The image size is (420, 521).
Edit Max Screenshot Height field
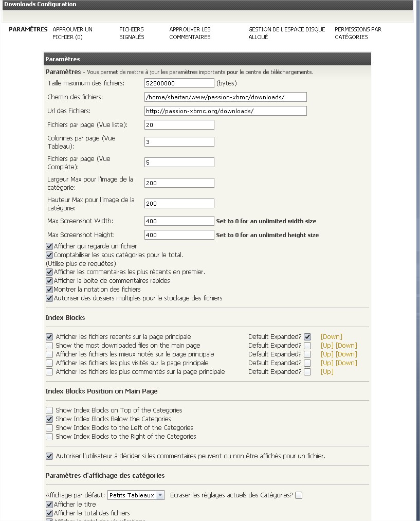pos(179,235)
